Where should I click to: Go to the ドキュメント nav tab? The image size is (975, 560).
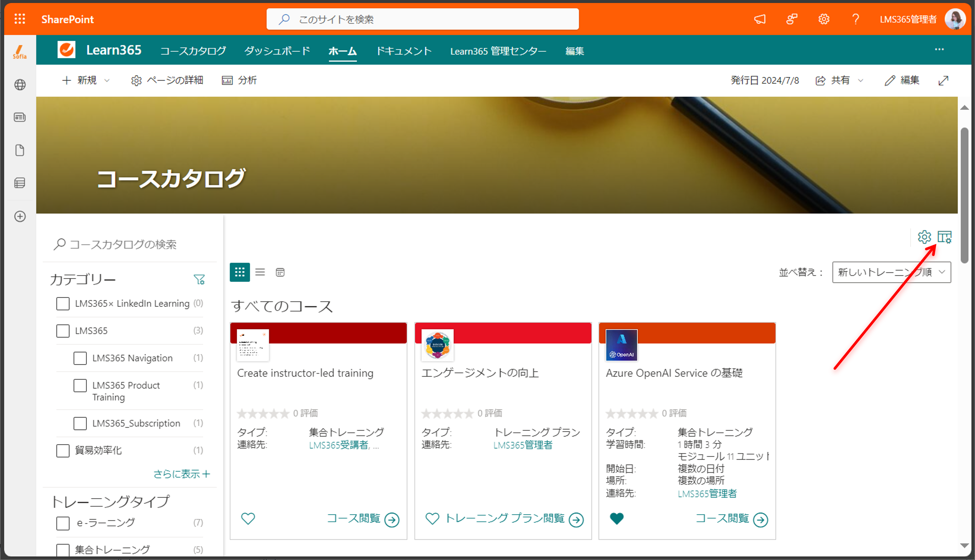(403, 51)
